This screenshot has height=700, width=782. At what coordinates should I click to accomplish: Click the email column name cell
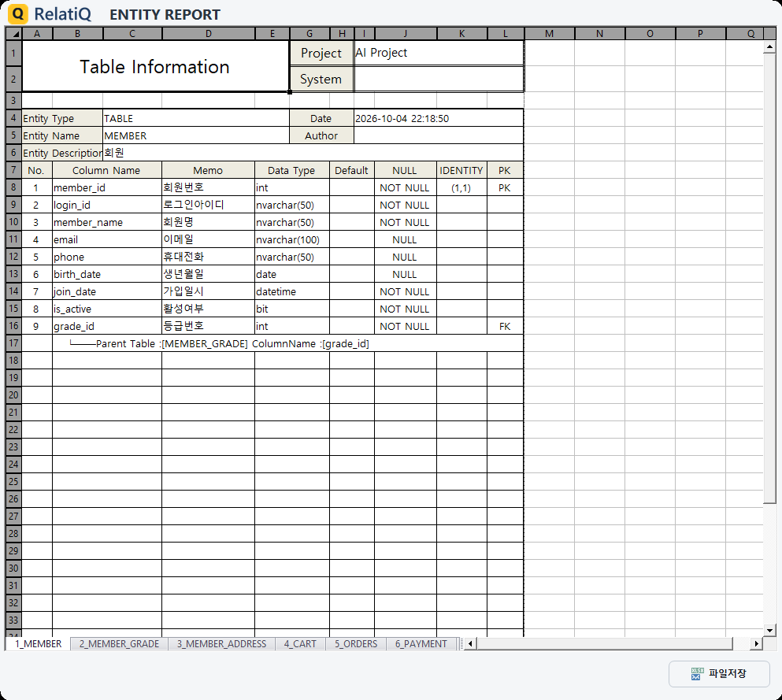pos(107,239)
